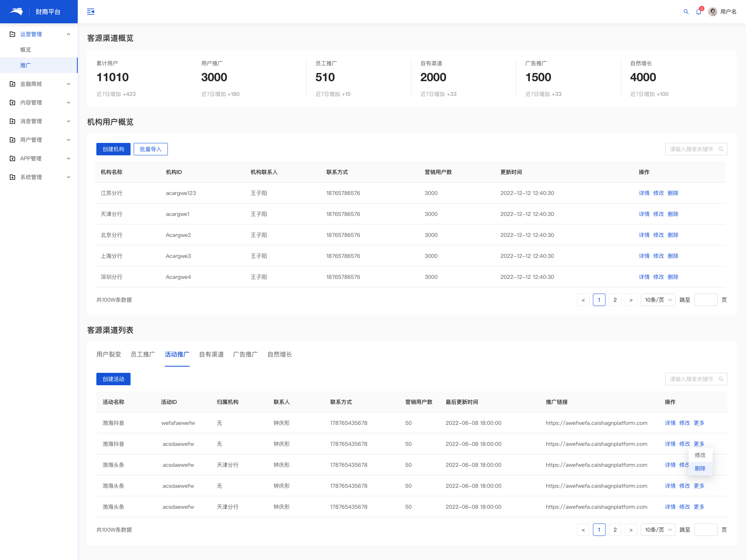Click the user avatar picture
746x560 pixels.
click(713, 12)
